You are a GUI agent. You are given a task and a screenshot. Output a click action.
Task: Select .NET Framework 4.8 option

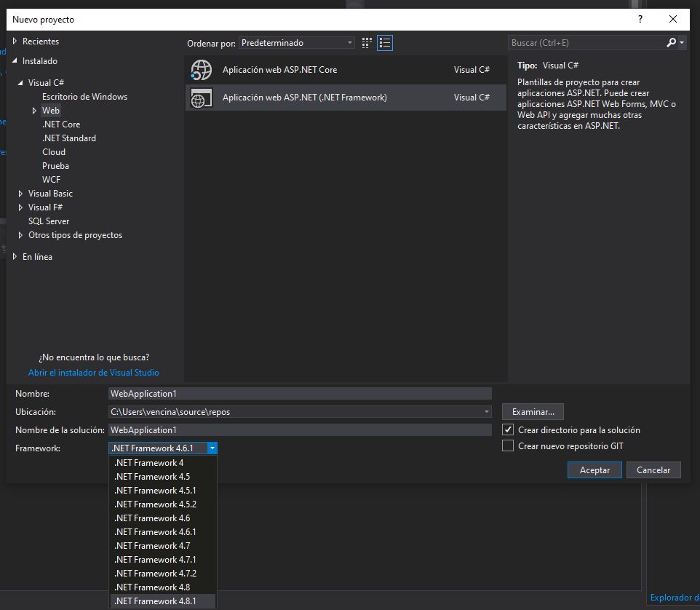point(163,587)
